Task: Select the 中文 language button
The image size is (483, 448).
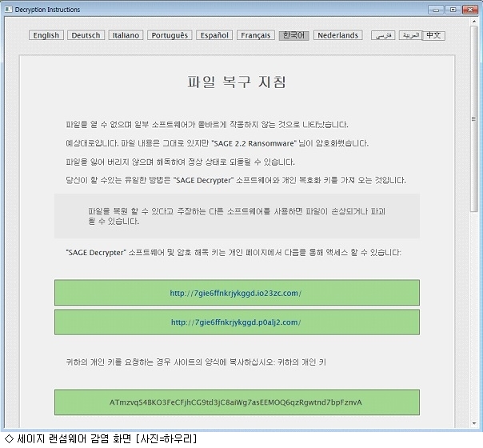Action: (433, 35)
